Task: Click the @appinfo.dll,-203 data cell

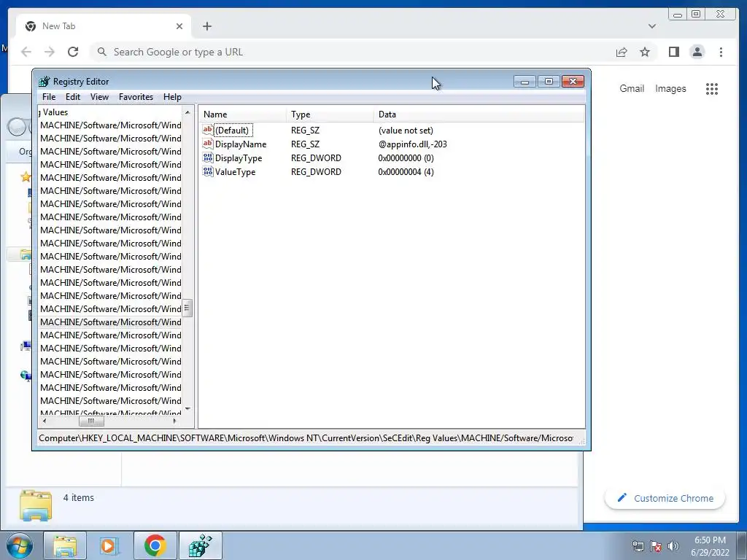Action: [x=413, y=144]
